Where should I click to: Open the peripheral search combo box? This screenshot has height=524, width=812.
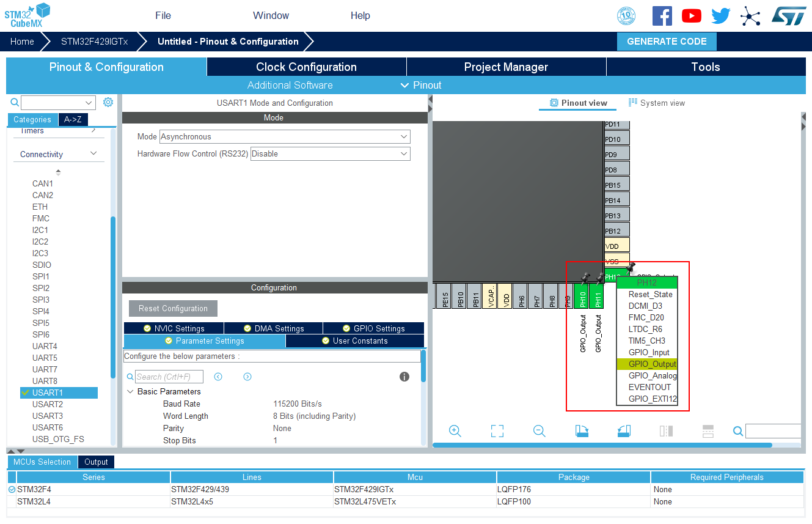pyautogui.click(x=58, y=103)
